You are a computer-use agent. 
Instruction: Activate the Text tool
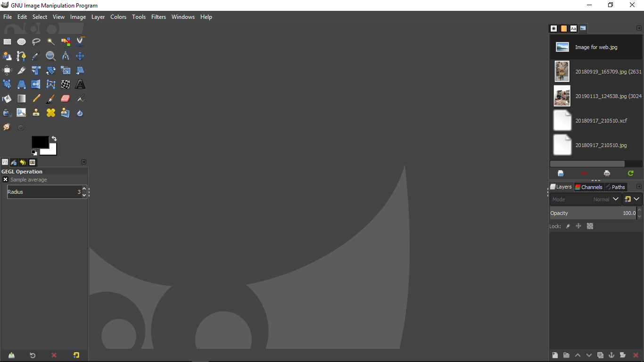[x=80, y=84]
